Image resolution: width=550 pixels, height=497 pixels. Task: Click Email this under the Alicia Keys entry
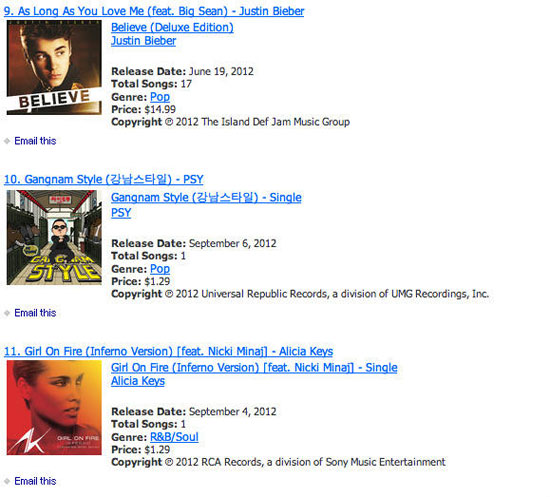click(x=35, y=481)
